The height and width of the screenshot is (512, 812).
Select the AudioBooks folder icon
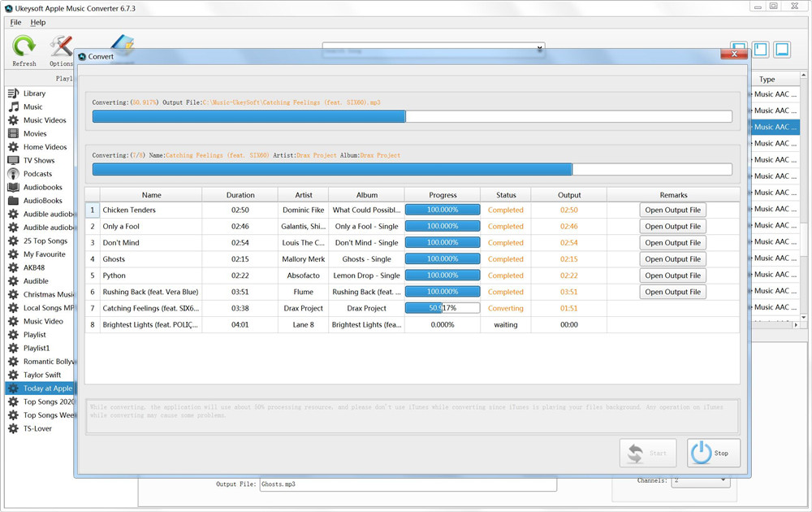(14, 201)
